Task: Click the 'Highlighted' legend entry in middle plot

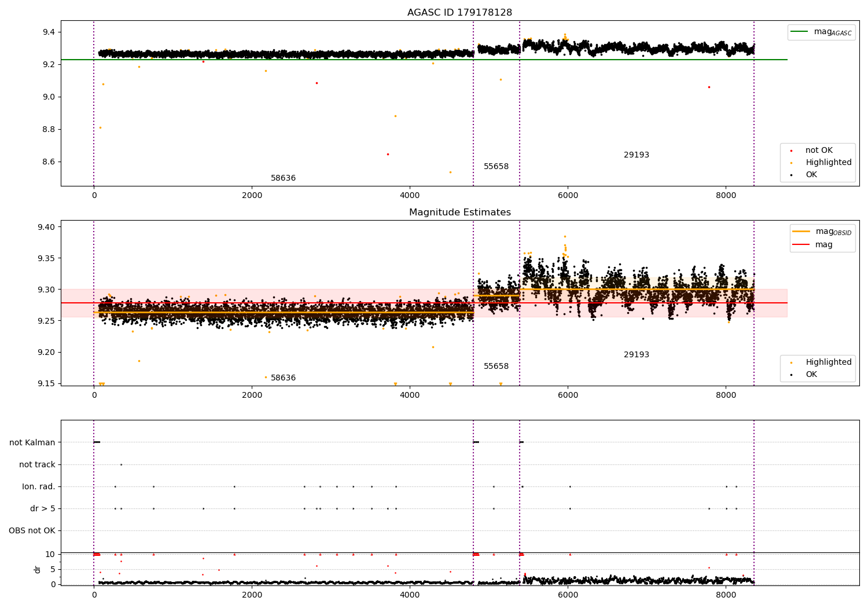Action: [x=828, y=362]
